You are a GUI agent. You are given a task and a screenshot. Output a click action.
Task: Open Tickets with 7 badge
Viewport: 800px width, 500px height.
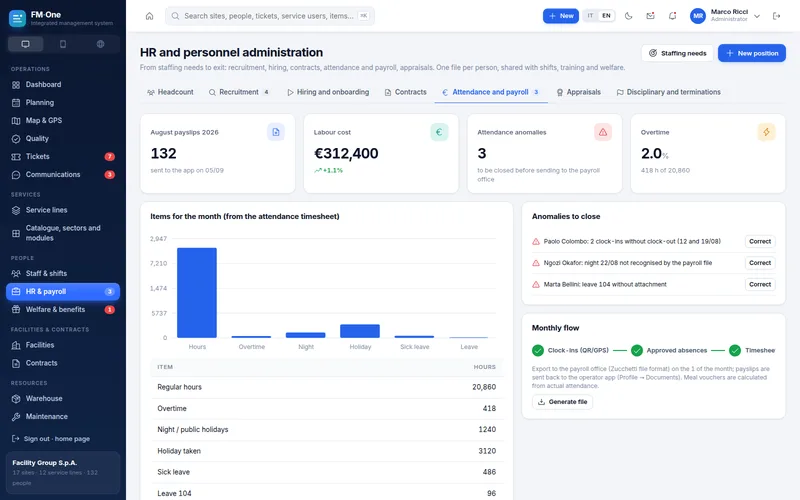[63, 157]
